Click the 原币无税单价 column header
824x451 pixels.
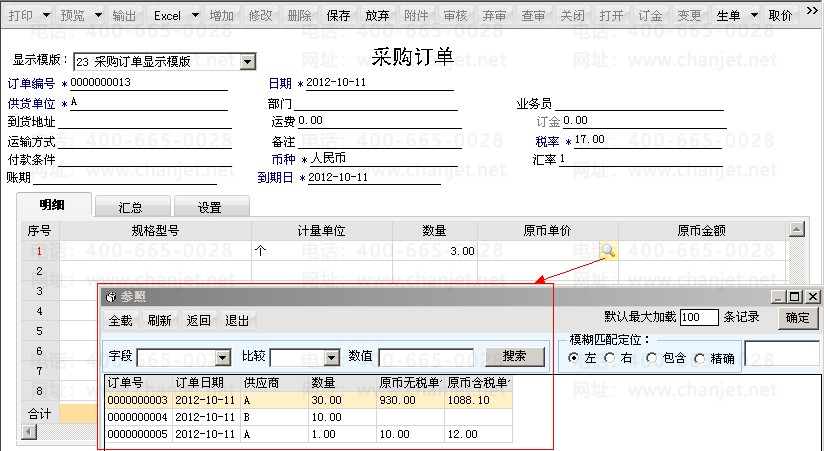(x=410, y=383)
